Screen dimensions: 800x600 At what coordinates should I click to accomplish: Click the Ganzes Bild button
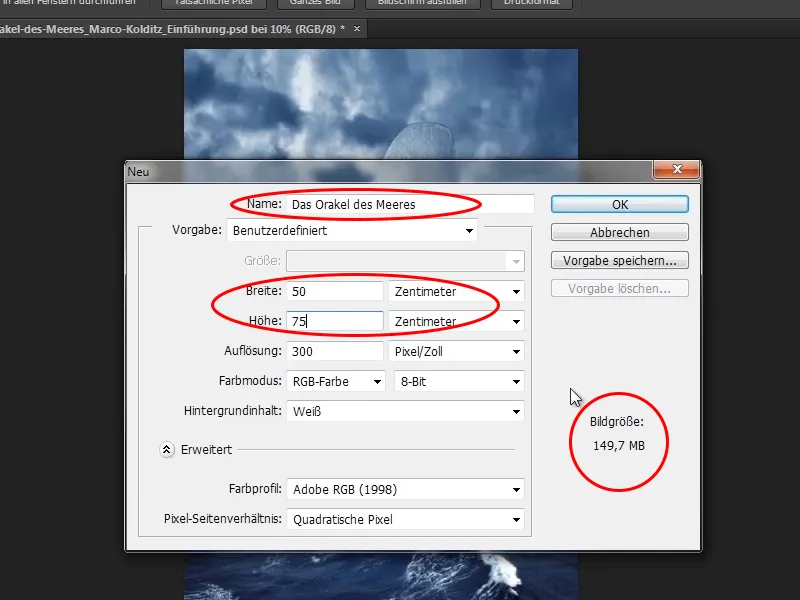point(315,3)
